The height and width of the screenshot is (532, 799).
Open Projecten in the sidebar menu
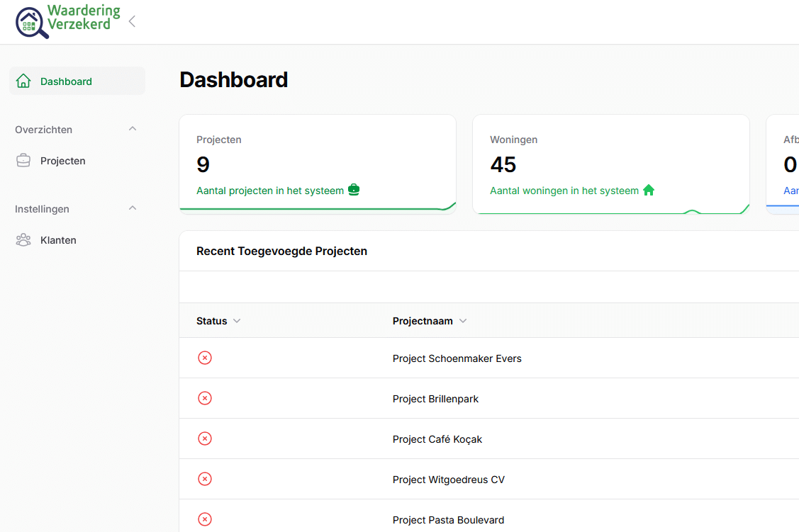(x=62, y=161)
